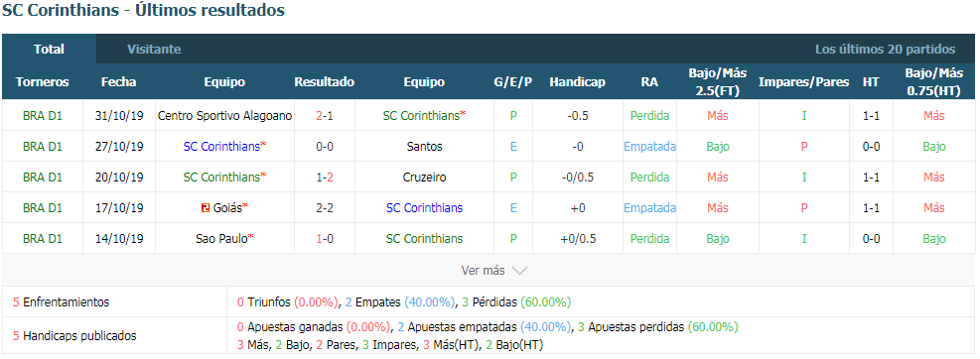Screen dimensions: 980x359
Task: Click the 1-2 result against Cruzeiro
Action: [325, 177]
